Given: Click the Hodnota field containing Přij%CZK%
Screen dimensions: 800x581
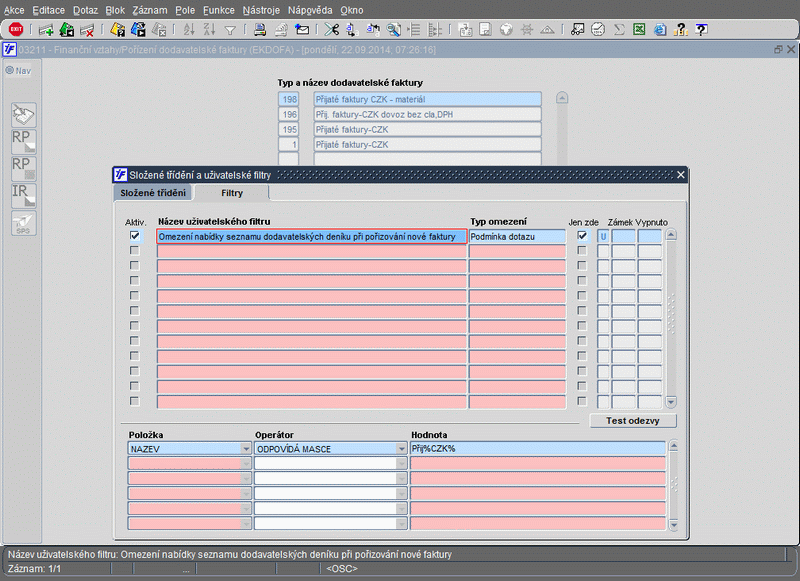Looking at the screenshot, I should (538, 449).
